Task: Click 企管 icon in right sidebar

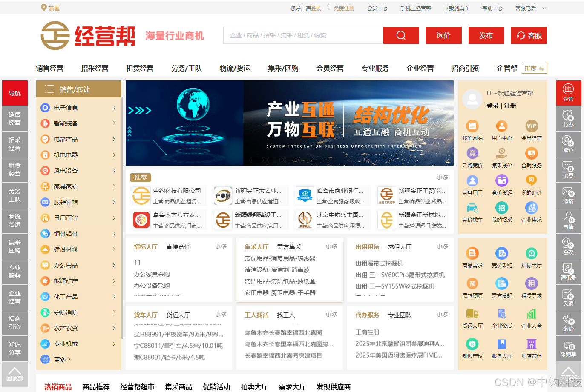Action: pyautogui.click(x=568, y=93)
